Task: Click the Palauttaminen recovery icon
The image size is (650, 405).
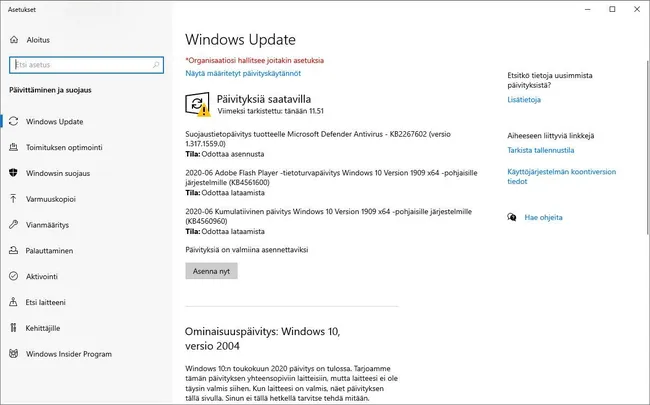Action: (14, 251)
